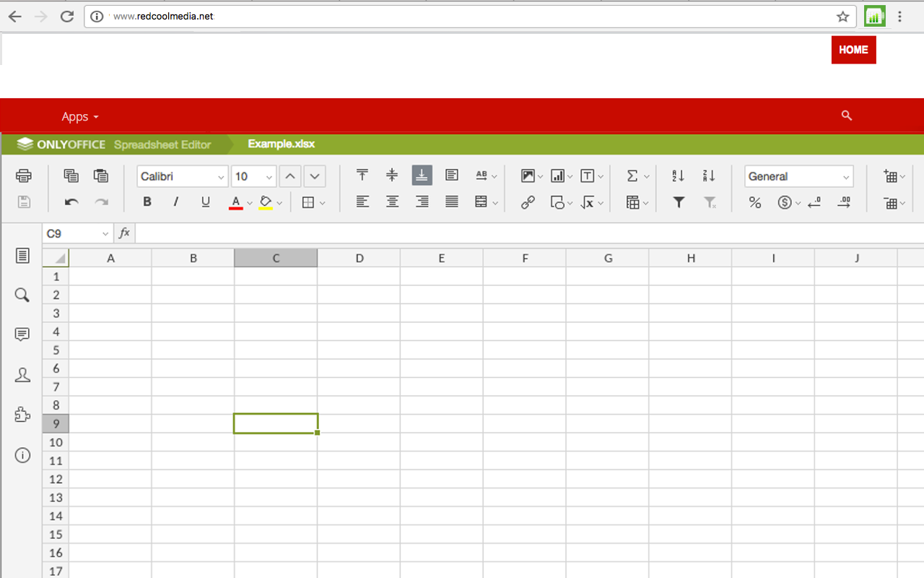The height and width of the screenshot is (578, 924).
Task: Open the Comments panel in left sidebar
Action: 22,335
